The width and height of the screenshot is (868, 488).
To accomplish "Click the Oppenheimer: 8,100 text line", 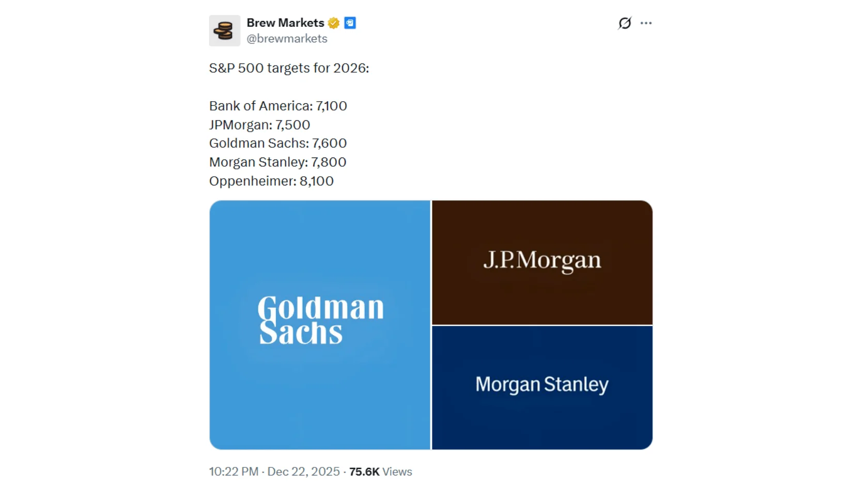I will (271, 181).
